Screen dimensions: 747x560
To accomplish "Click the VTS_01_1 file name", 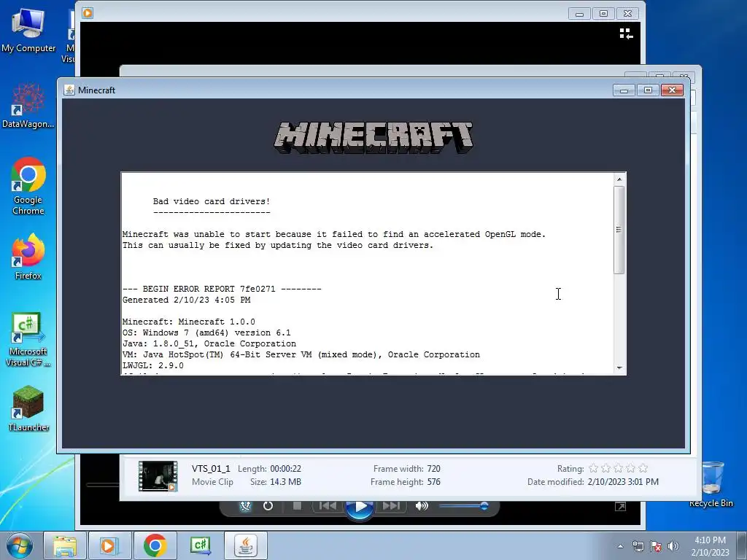I will click(x=211, y=469).
